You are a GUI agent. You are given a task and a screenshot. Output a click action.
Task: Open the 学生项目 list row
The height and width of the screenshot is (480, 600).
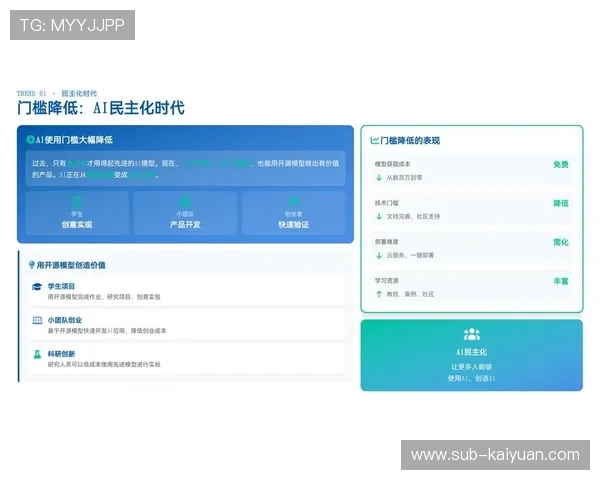pos(186,291)
